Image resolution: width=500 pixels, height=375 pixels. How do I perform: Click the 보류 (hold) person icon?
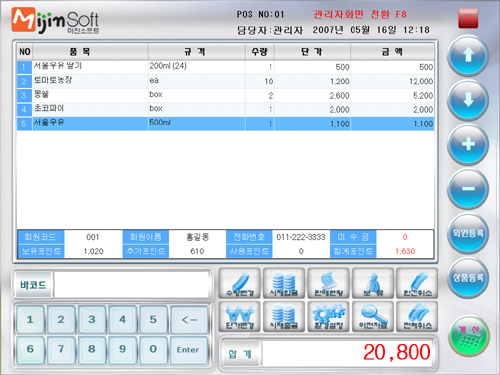pos(373,283)
